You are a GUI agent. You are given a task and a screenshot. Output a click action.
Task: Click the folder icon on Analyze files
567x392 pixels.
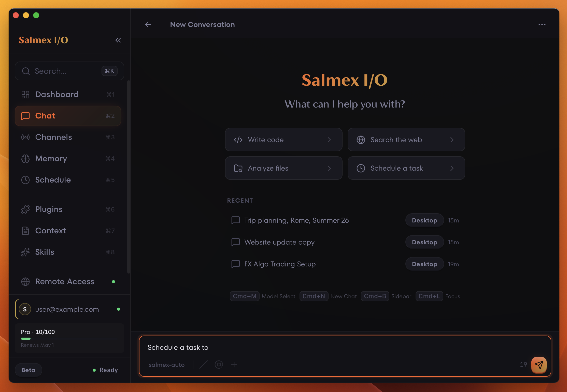[x=238, y=168]
